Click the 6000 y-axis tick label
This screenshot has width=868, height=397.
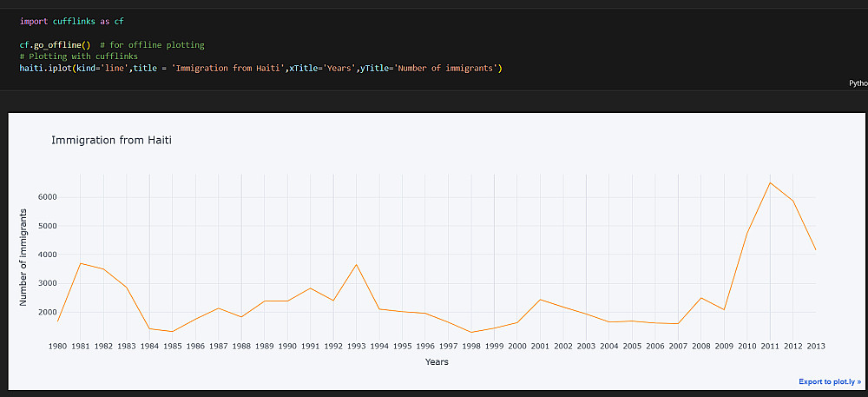pyautogui.click(x=47, y=197)
